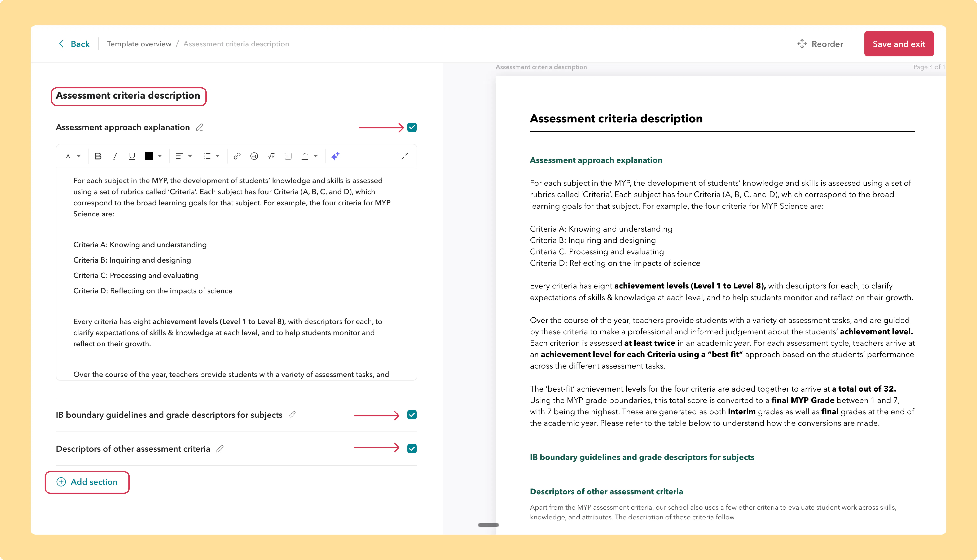Rename 'Assessment approach explanation' with pencil icon
977x560 pixels.
pyautogui.click(x=199, y=127)
